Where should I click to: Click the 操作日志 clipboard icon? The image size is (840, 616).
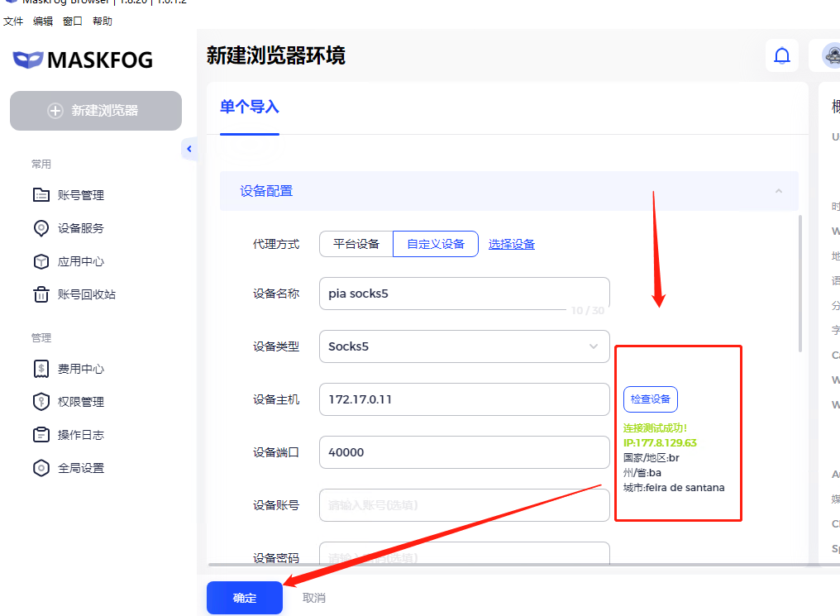point(41,434)
